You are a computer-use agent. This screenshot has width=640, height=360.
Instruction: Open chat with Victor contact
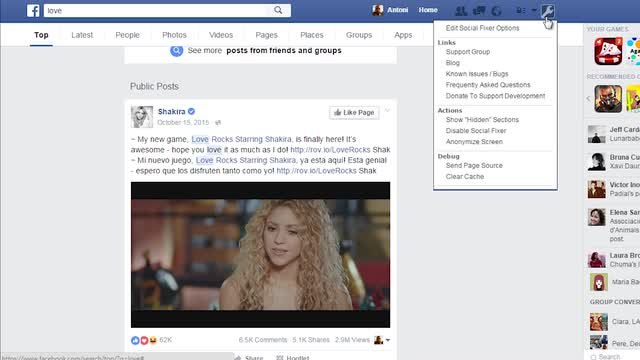tap(613, 189)
